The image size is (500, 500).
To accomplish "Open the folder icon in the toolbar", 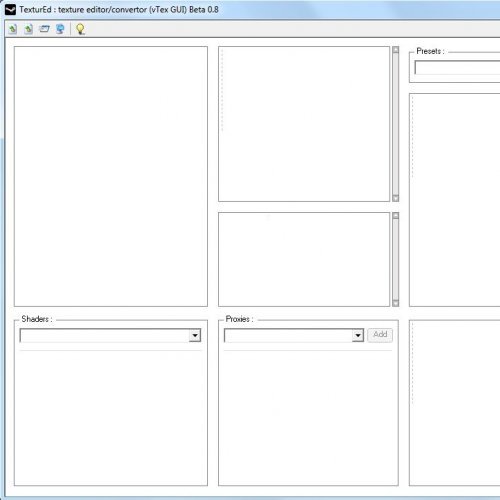I will pos(44,29).
